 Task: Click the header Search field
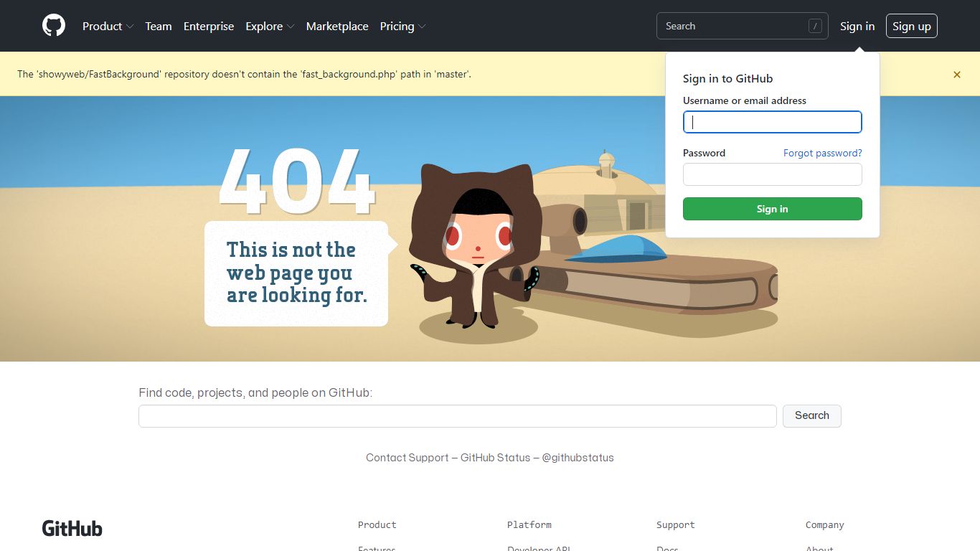click(743, 26)
